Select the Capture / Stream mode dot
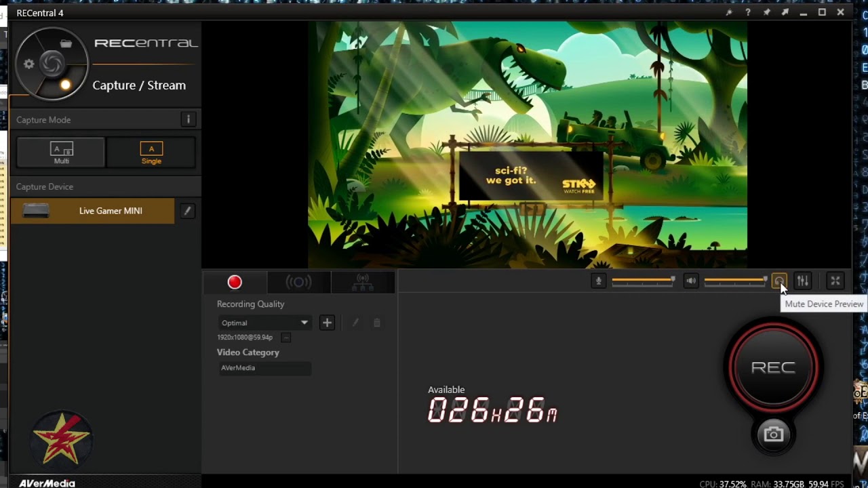The height and width of the screenshot is (488, 868). 65,85
